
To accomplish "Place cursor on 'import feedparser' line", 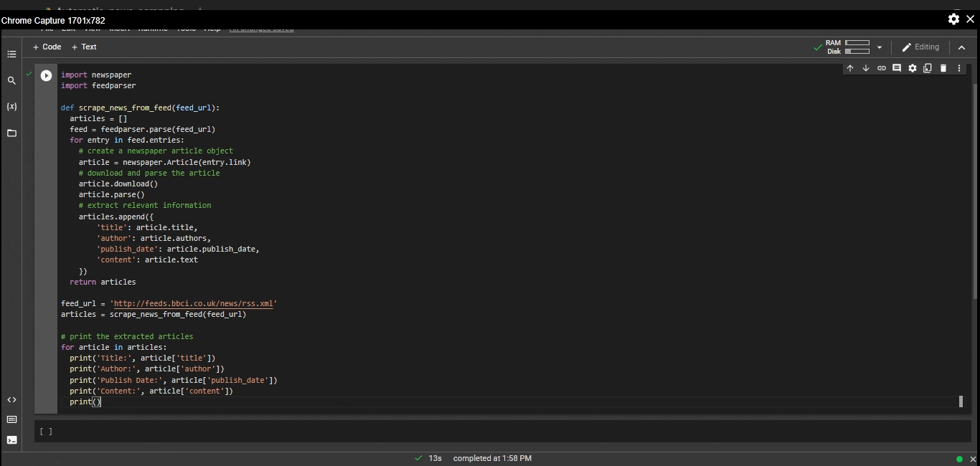I will point(98,86).
